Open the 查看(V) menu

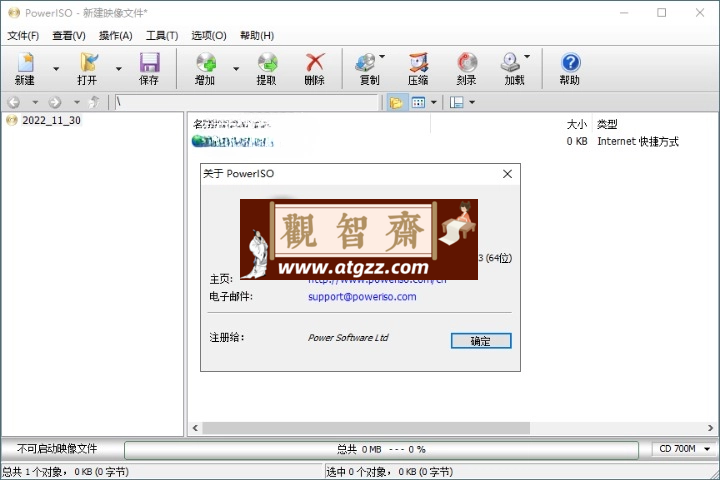click(x=69, y=35)
